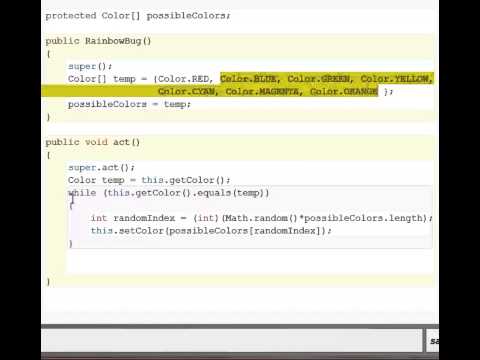This screenshot has width=480, height=360.
Task: Click the empty status field at bottom
Action: click(x=232, y=340)
